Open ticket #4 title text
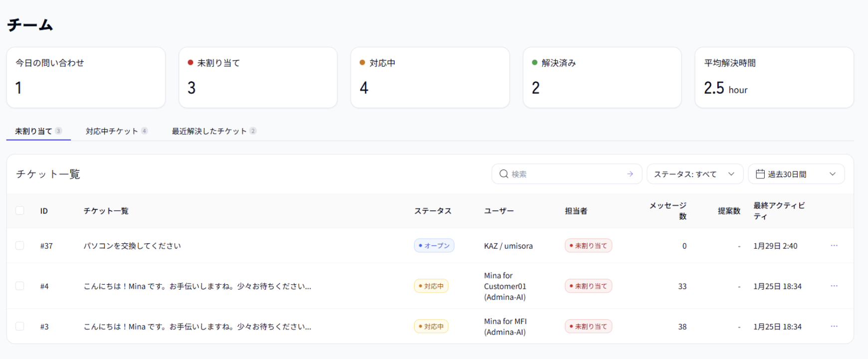 (198, 286)
